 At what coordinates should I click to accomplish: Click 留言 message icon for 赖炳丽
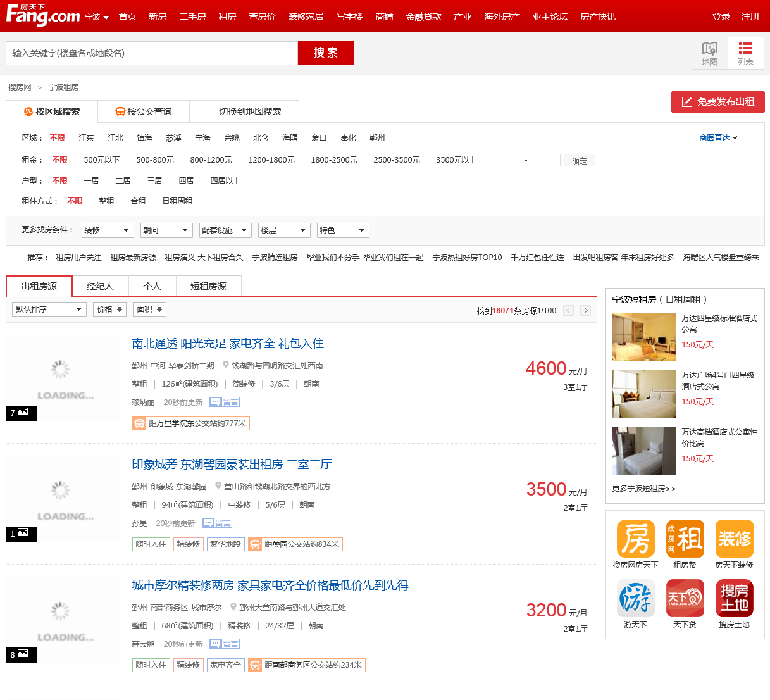click(225, 402)
